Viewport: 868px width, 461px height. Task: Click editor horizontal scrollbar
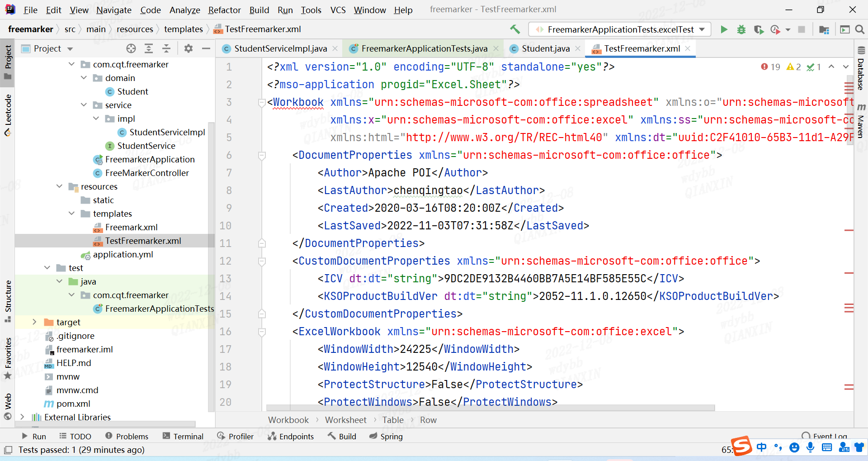(491, 408)
